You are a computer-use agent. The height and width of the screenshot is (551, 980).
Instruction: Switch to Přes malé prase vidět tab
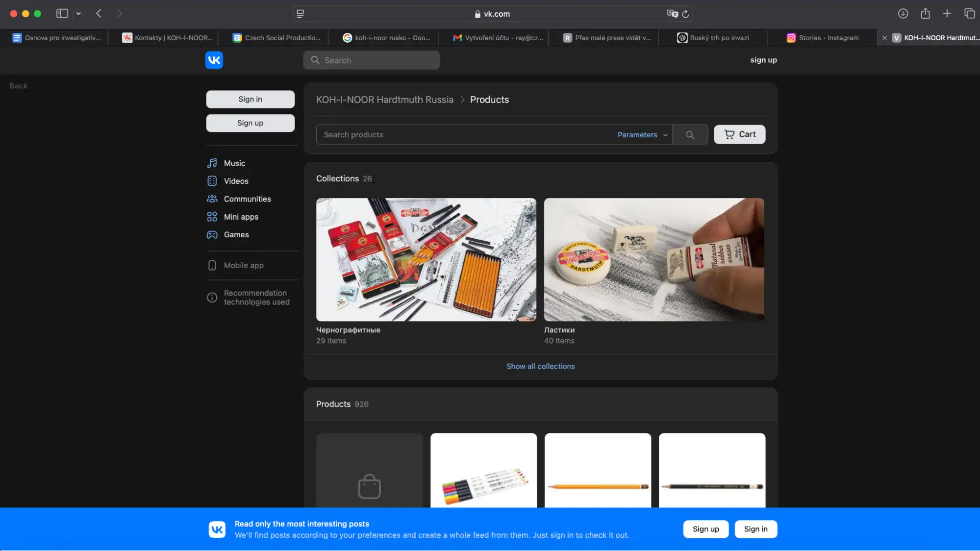(x=607, y=38)
